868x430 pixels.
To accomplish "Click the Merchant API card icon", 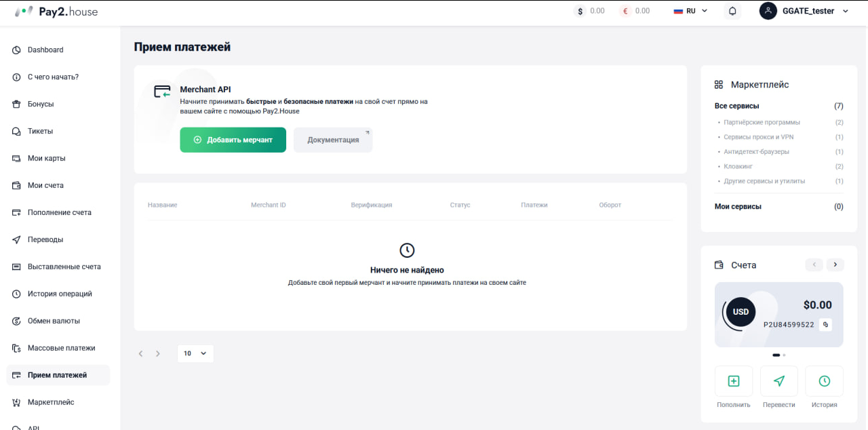I will click(162, 92).
